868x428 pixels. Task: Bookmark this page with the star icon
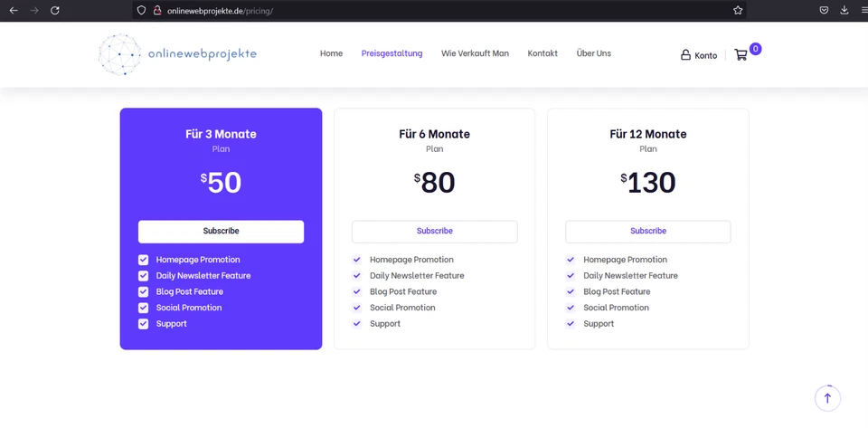(738, 10)
